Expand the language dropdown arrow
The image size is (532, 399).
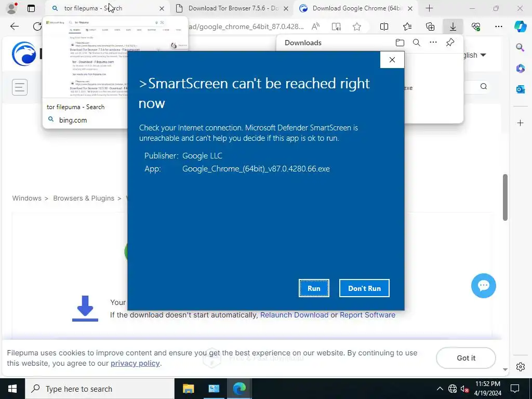click(x=484, y=55)
